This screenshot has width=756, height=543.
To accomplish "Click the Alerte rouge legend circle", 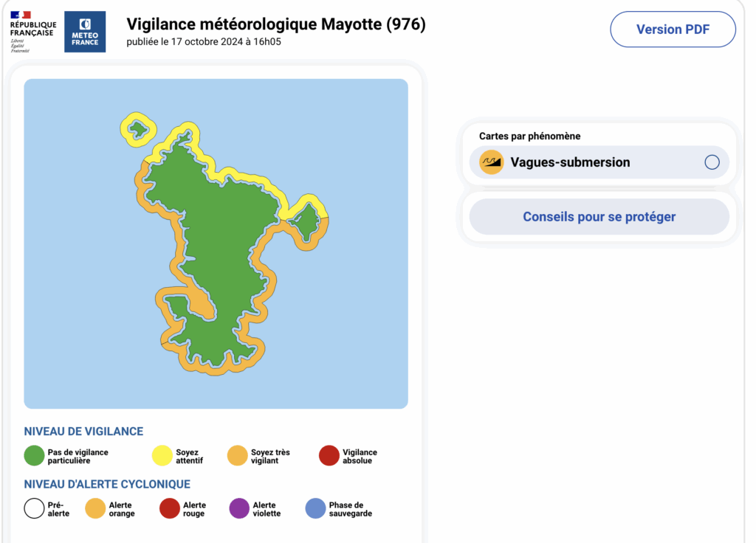I will point(170,508).
